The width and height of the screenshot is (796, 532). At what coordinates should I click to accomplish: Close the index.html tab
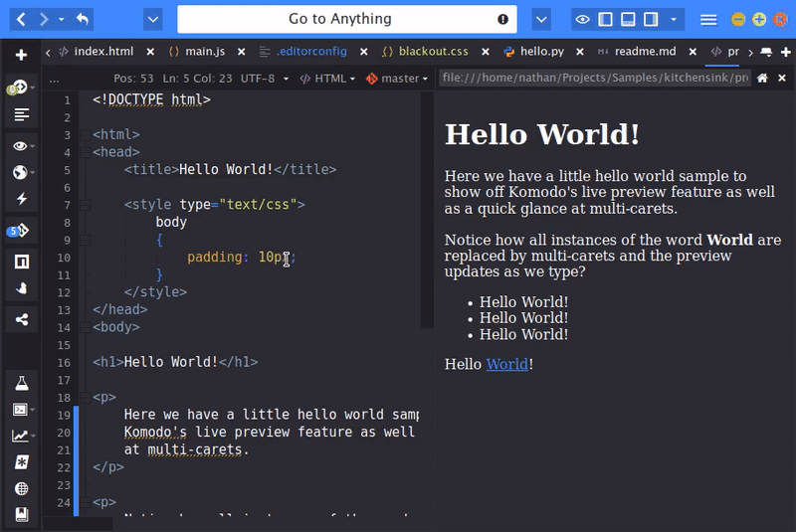pyautogui.click(x=150, y=52)
